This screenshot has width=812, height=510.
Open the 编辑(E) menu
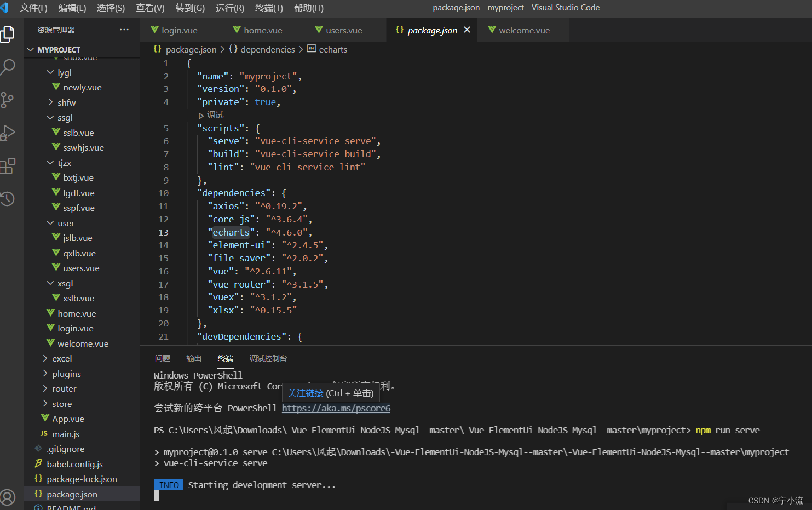(72, 8)
